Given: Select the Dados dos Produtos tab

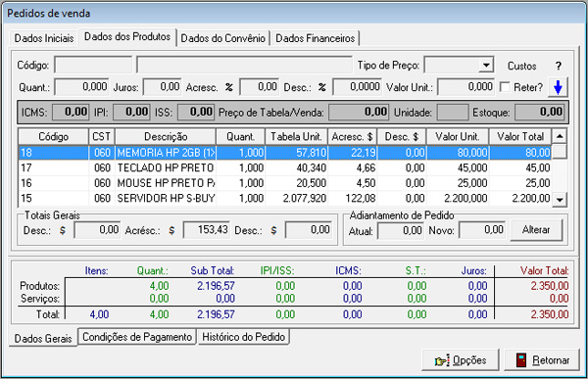Looking at the screenshot, I should coord(127,37).
